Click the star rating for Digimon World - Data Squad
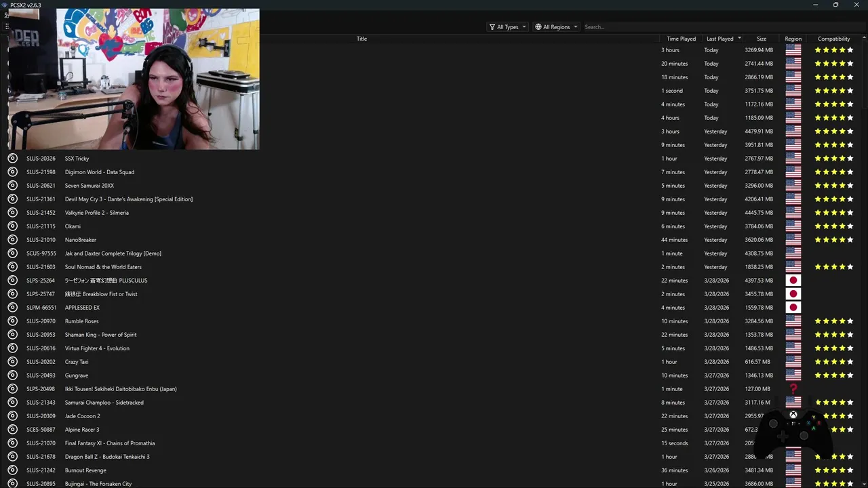 pyautogui.click(x=834, y=172)
